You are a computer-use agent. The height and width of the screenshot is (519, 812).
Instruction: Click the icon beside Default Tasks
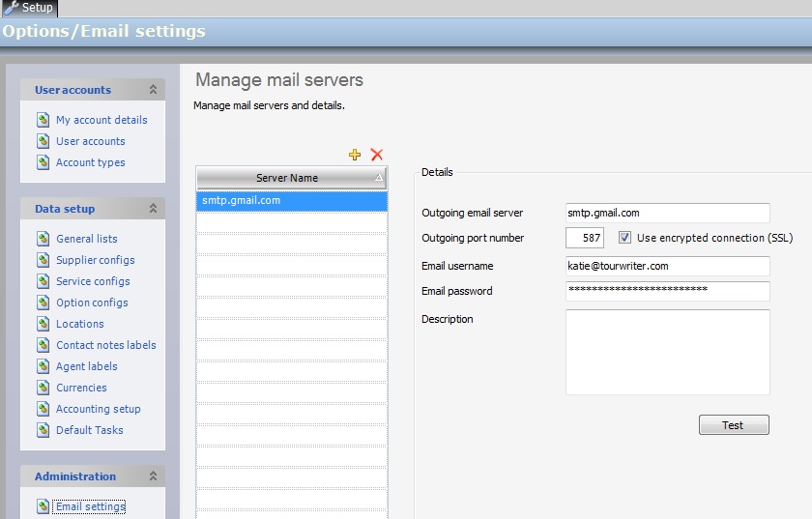click(x=43, y=430)
